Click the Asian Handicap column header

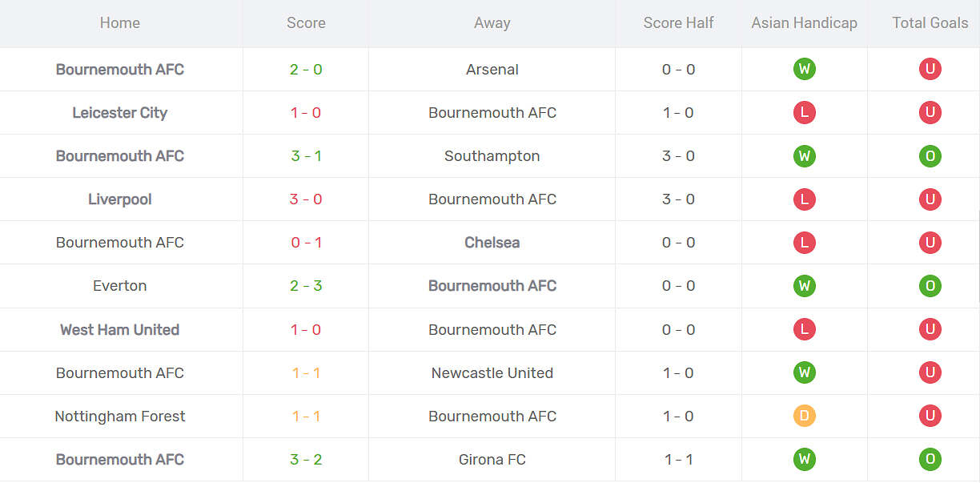804,23
